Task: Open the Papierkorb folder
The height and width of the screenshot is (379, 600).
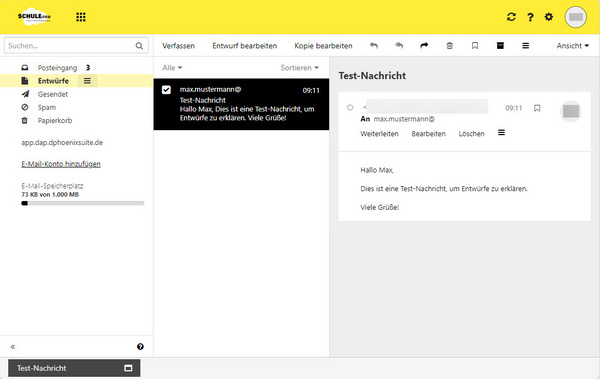Action: pyautogui.click(x=55, y=121)
